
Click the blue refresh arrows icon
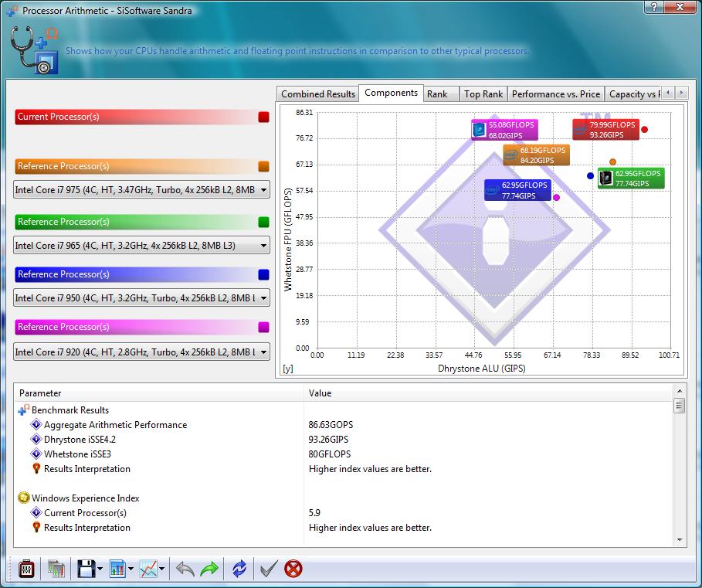pos(239,569)
